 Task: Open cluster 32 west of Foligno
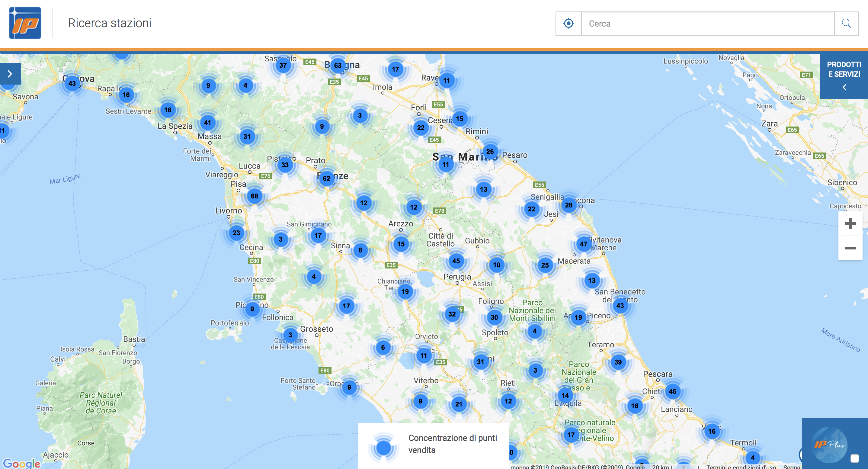coord(452,314)
